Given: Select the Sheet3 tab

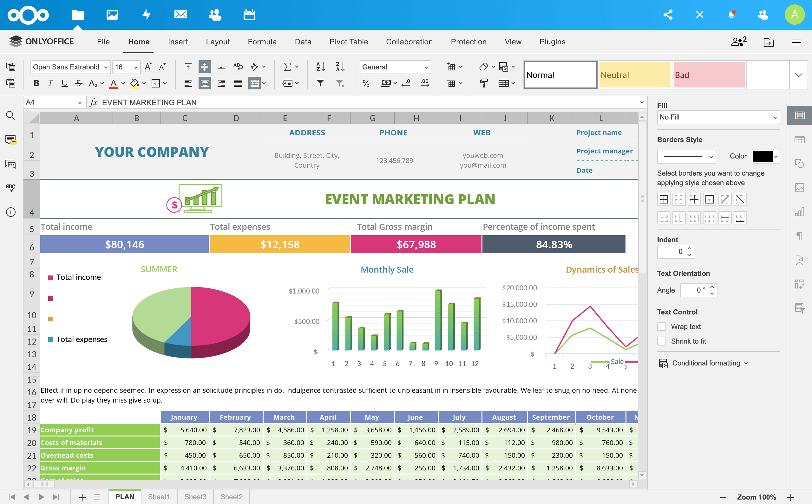Looking at the screenshot, I should click(x=195, y=496).
